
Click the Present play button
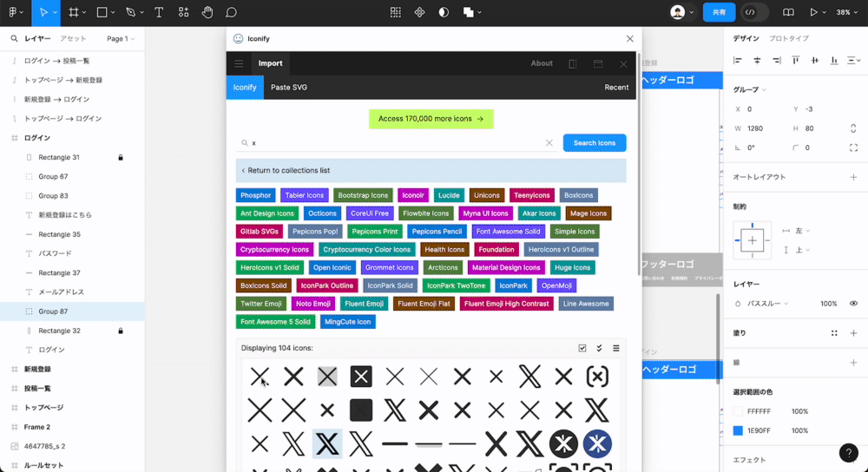pyautogui.click(x=813, y=12)
